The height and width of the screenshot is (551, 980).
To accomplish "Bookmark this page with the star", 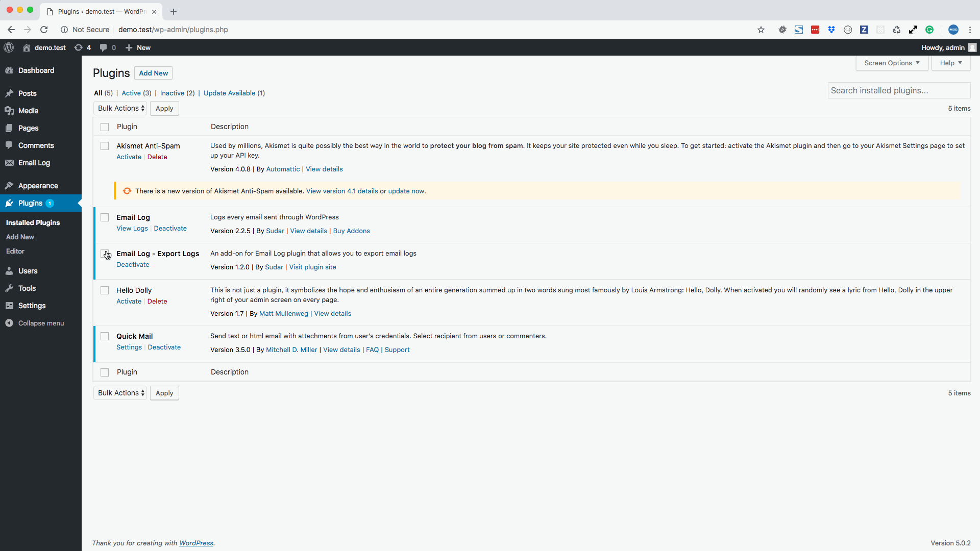I will coord(761,30).
